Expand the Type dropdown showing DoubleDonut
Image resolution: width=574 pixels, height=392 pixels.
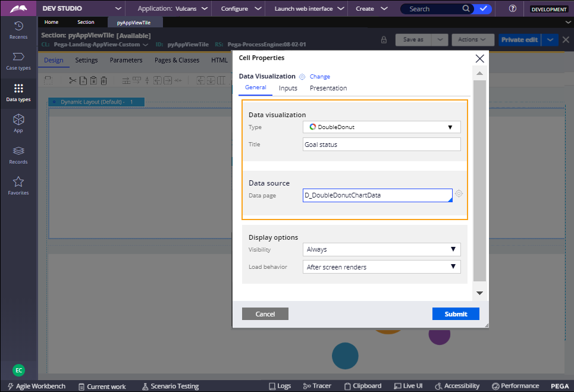tap(381, 127)
